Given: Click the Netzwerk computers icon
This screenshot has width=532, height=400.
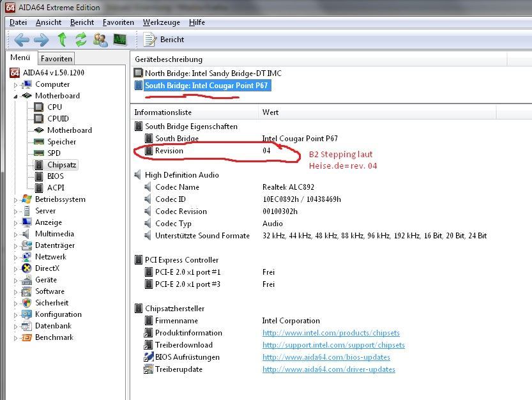Looking at the screenshot, I should (26, 257).
